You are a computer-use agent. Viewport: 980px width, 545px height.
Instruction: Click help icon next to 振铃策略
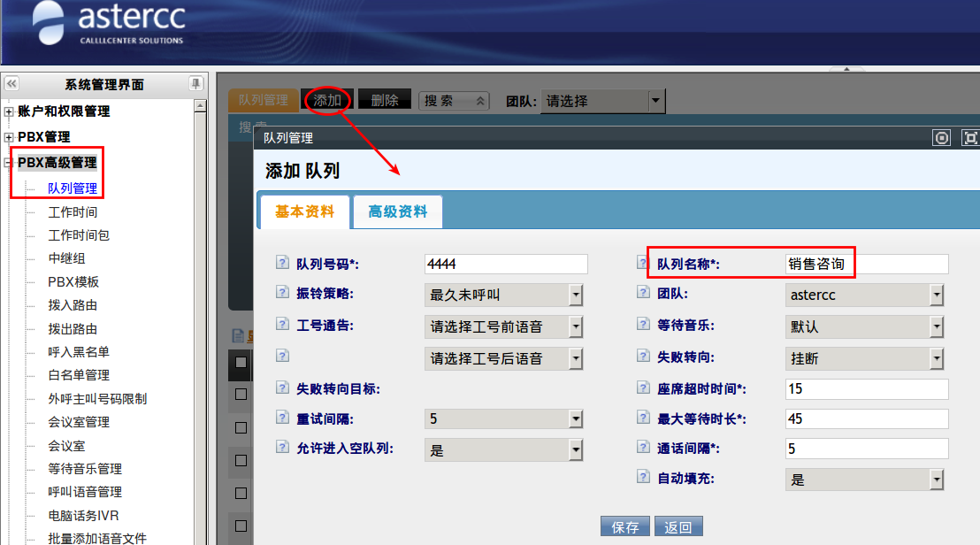(283, 293)
